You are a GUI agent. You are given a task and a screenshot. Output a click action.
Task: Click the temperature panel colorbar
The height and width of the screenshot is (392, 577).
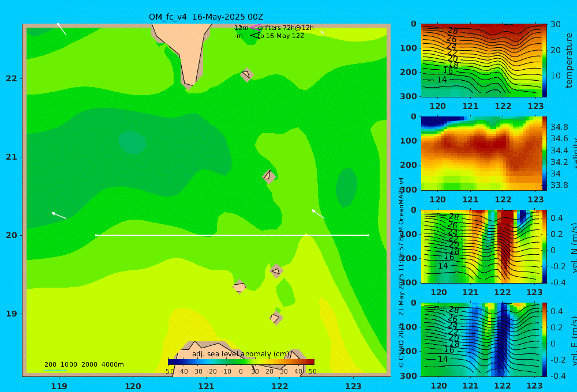point(545,61)
